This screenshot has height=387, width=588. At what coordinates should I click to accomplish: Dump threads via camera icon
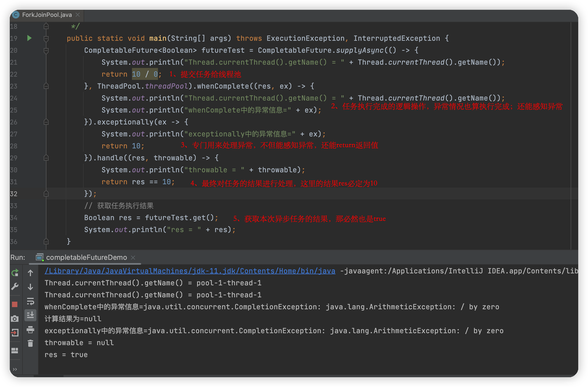coord(15,319)
